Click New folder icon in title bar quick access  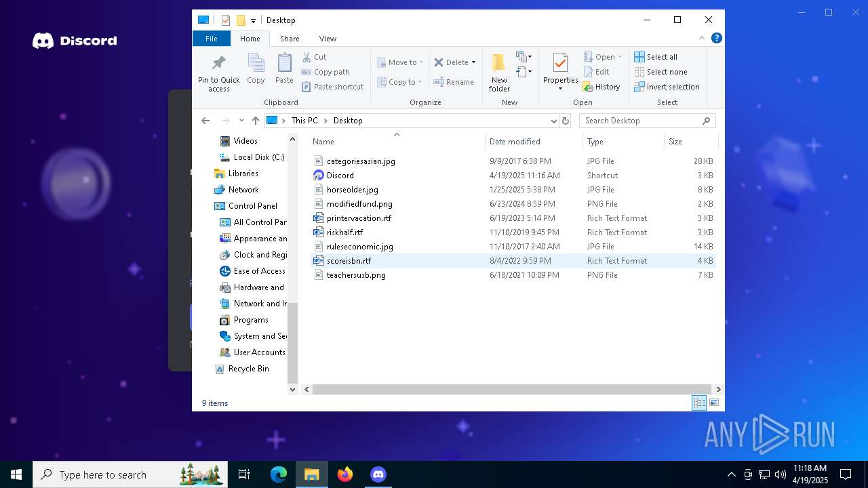[x=241, y=20]
